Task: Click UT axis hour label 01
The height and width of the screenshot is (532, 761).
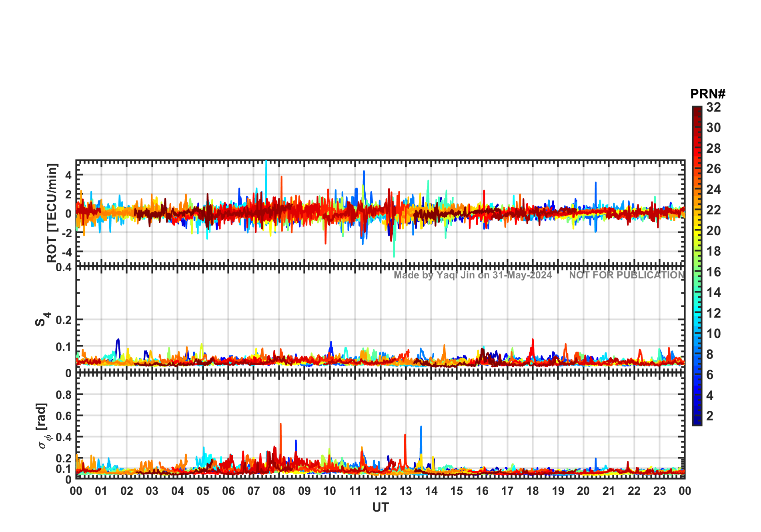Action: (101, 491)
